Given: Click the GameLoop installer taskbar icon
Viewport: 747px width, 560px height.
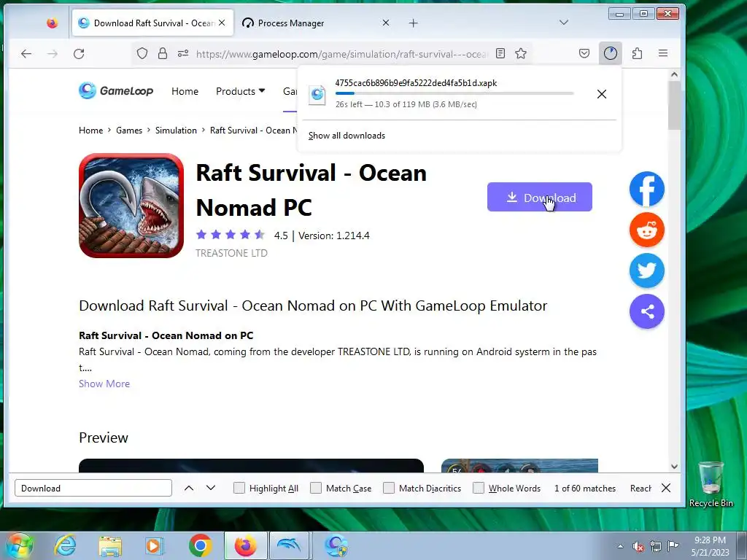Looking at the screenshot, I should 336,545.
